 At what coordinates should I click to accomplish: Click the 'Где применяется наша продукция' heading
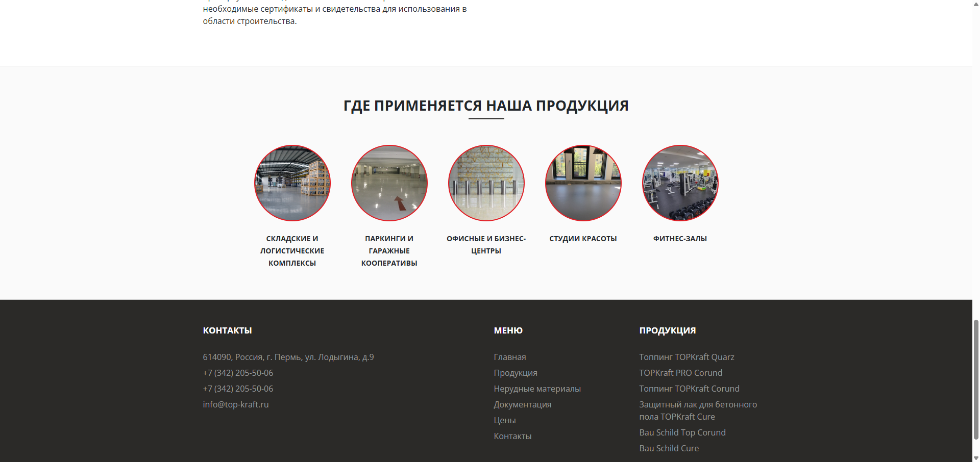[x=486, y=106]
